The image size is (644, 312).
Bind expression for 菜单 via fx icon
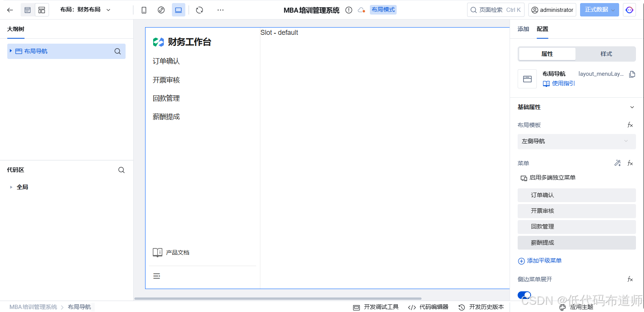click(x=630, y=163)
